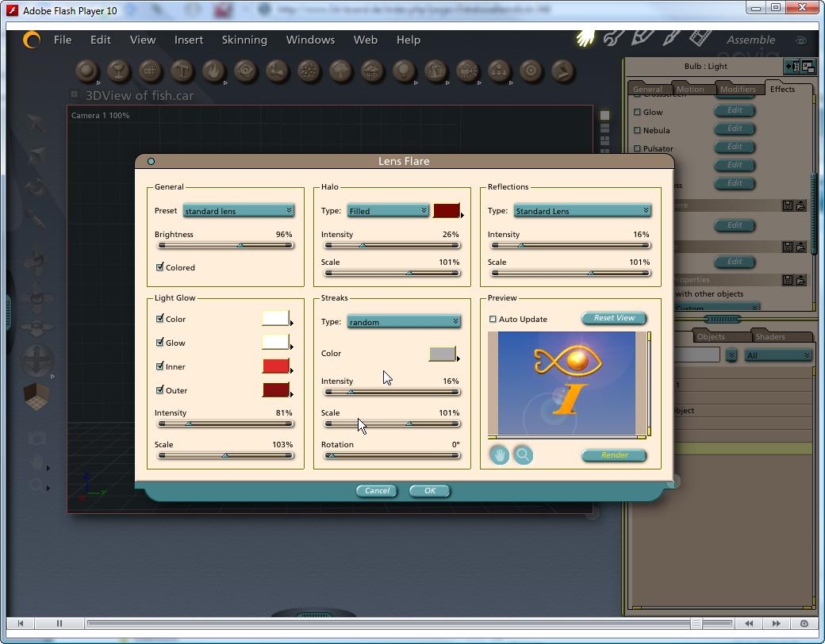Viewport: 825px width, 644px height.
Task: Click the single-view layout square icon
Action: (x=605, y=115)
